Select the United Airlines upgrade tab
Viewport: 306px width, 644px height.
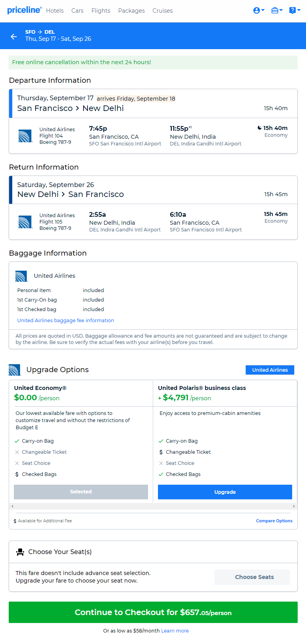pyautogui.click(x=270, y=370)
